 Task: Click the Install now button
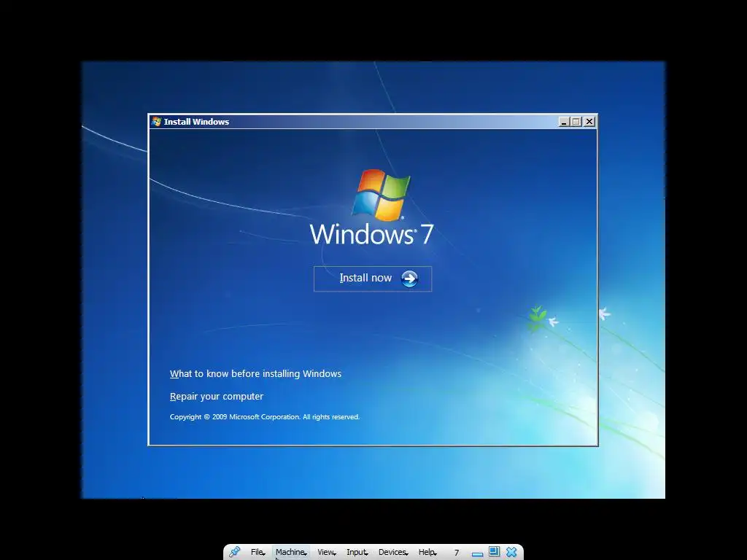pos(373,279)
